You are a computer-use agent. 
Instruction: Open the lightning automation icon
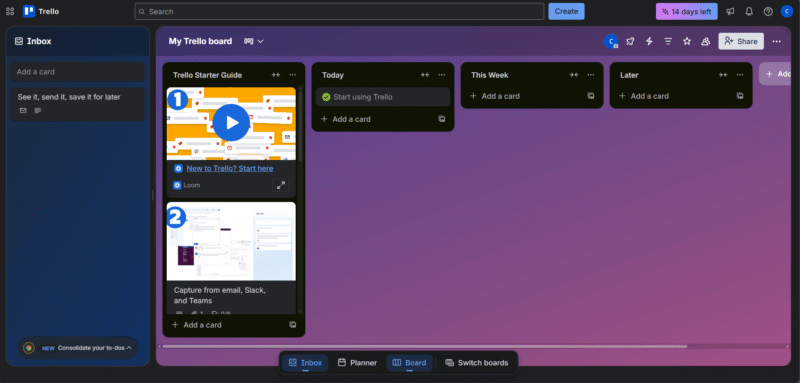[649, 41]
